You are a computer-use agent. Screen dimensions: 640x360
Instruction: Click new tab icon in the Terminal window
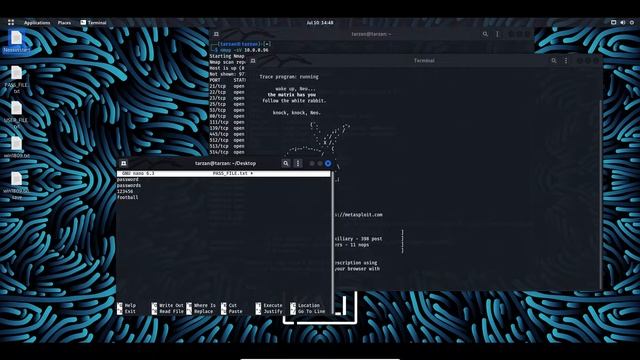click(x=253, y=60)
